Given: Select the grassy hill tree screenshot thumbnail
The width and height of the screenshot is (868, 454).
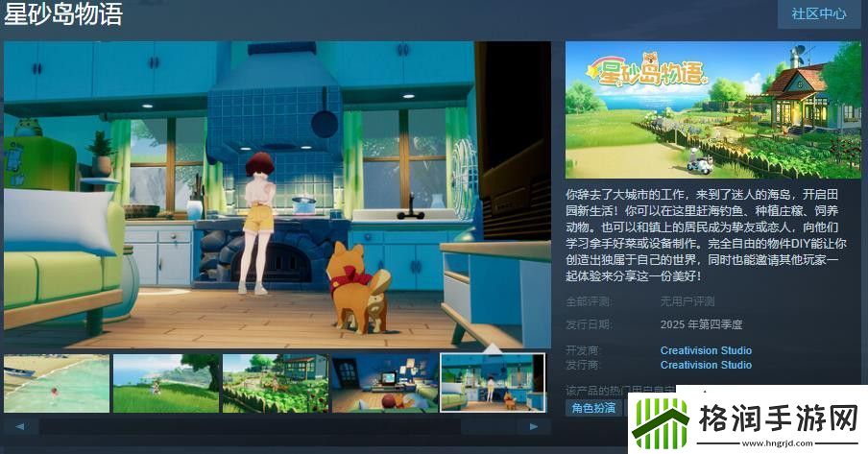Looking at the screenshot, I should point(166,384).
